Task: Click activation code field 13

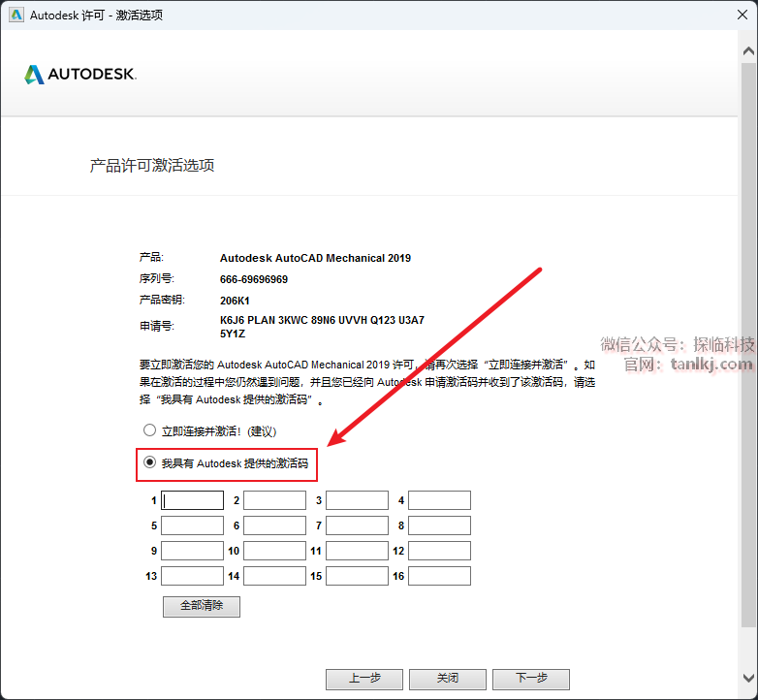Action: 192,576
